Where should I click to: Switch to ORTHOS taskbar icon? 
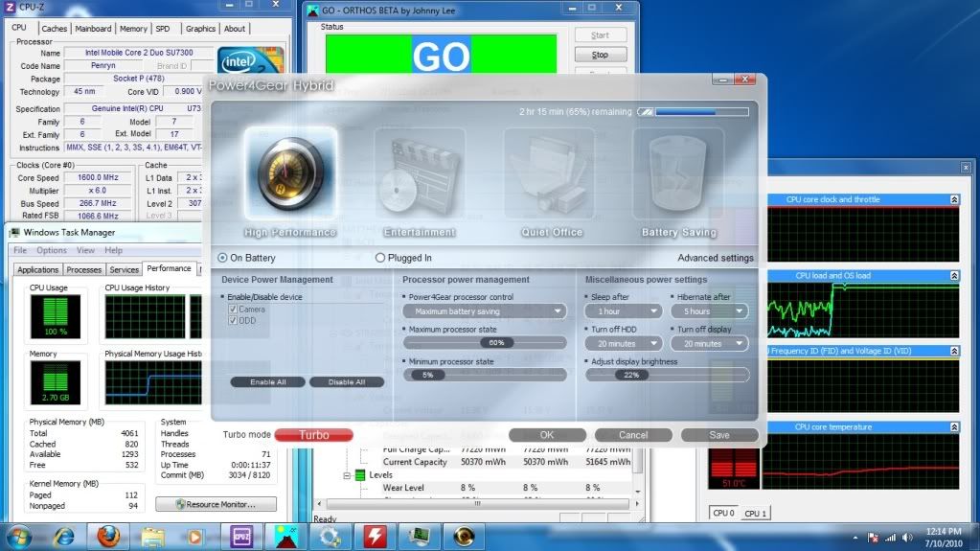[x=285, y=537]
